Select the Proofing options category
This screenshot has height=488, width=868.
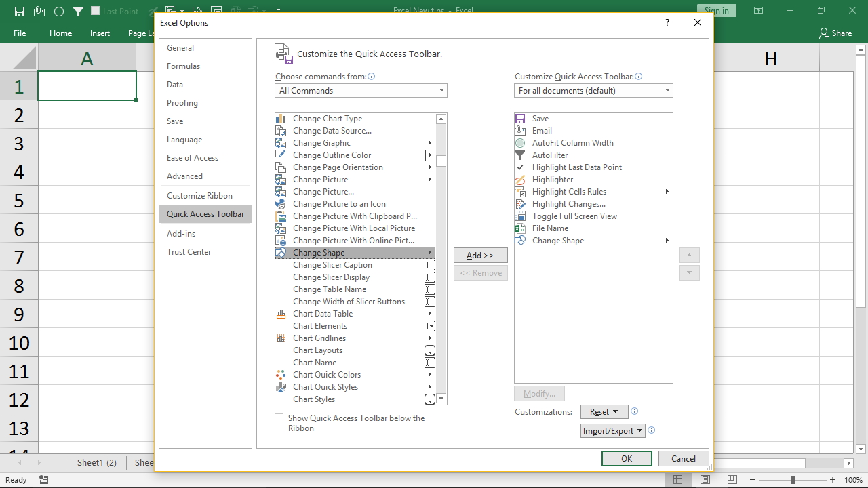pyautogui.click(x=205, y=103)
